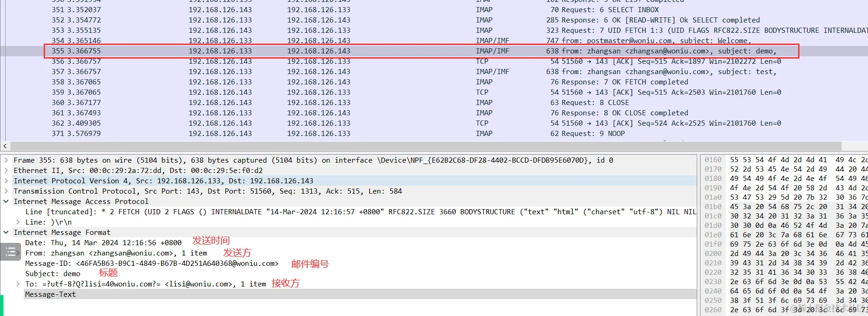Click hex dump row at offset 0210

(x=786, y=263)
